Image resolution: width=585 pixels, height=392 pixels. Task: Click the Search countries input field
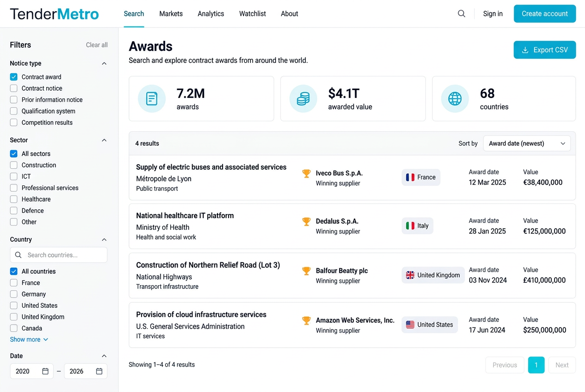coord(59,255)
